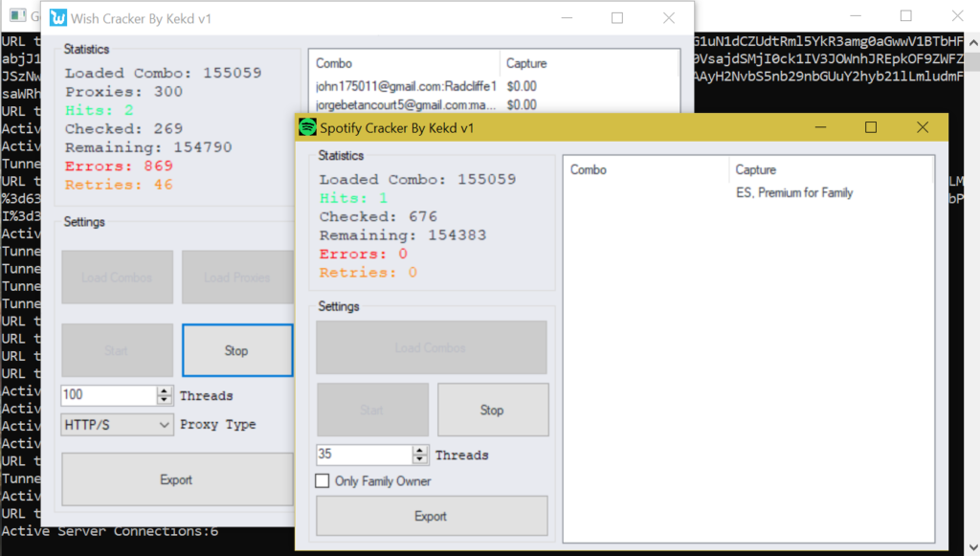Click "Hits: 1" in Spotify Cracker statistics

coord(354,198)
